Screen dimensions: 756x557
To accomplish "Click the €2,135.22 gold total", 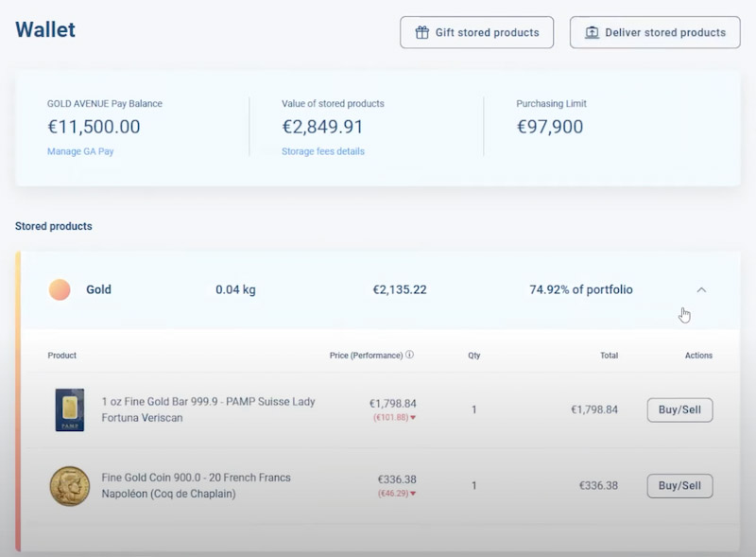I will 400,289.
